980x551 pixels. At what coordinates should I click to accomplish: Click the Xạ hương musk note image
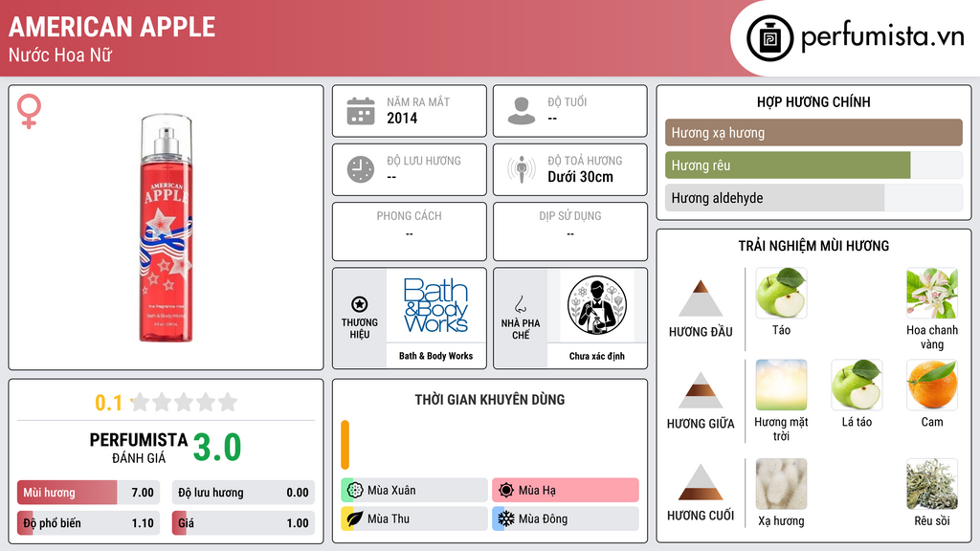coord(781,484)
